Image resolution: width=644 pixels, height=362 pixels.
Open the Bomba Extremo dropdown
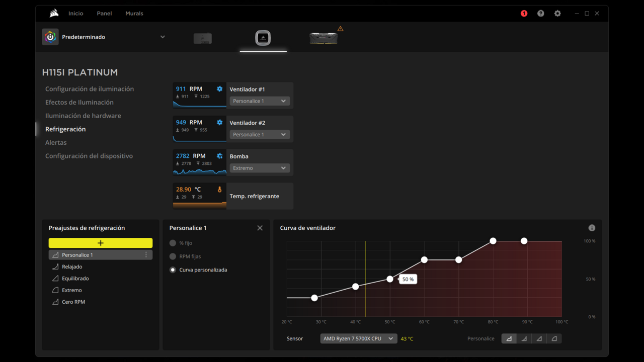point(260,168)
